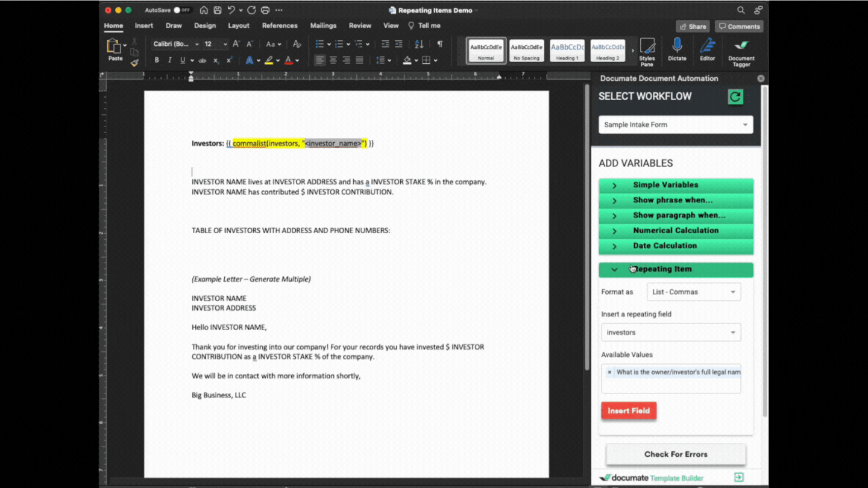Screen dimensions: 868x488
Task: Toggle italic formatting
Action: click(169, 60)
